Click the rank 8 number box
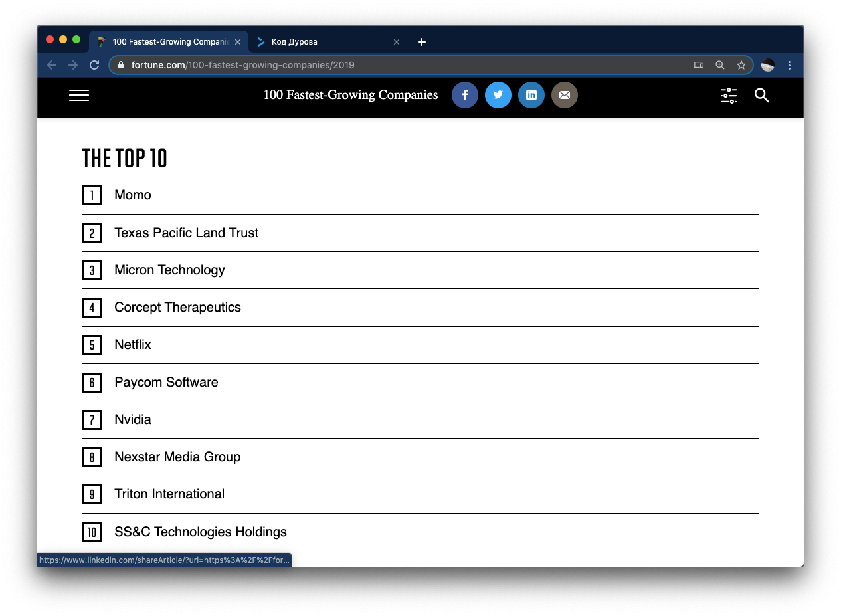The image size is (841, 616). coord(92,457)
